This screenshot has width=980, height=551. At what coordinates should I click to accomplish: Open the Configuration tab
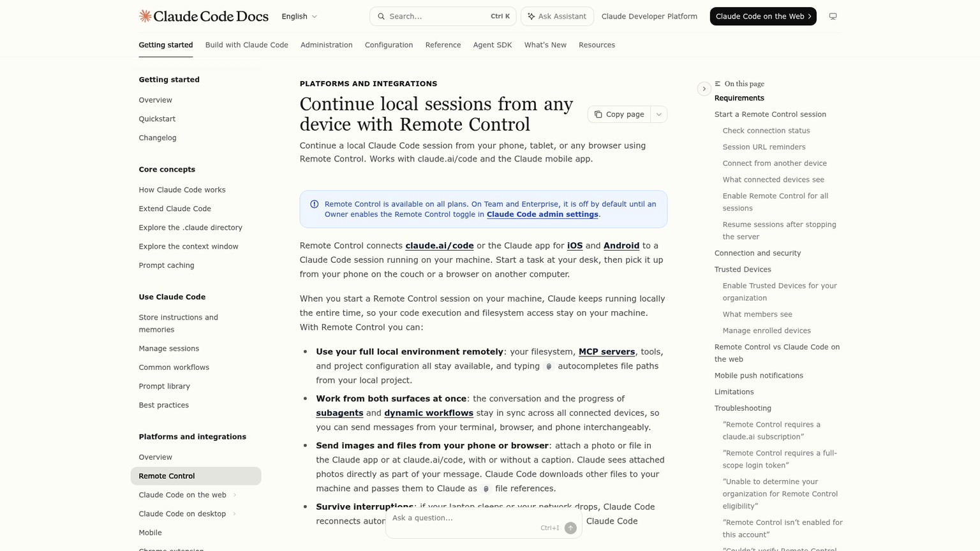(389, 45)
